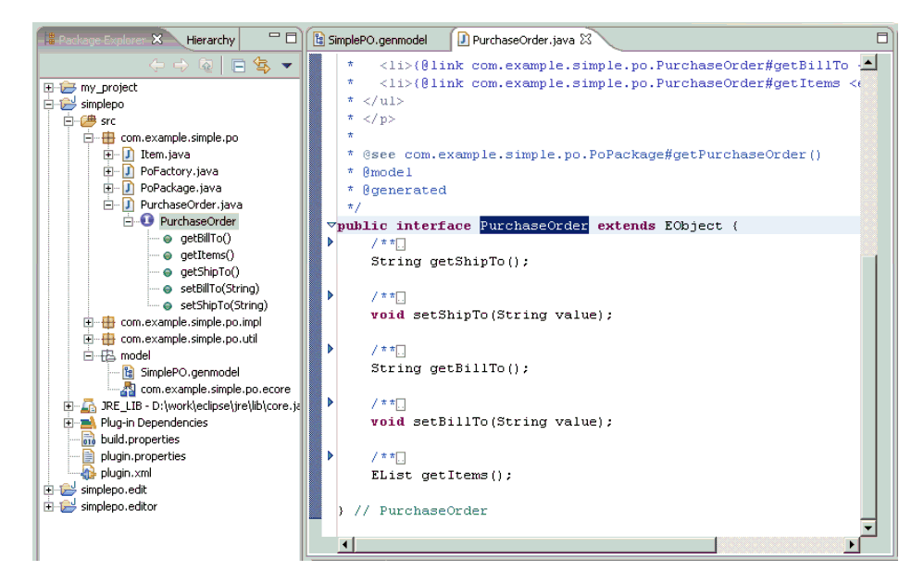Click the build.properties file icon

point(89,440)
